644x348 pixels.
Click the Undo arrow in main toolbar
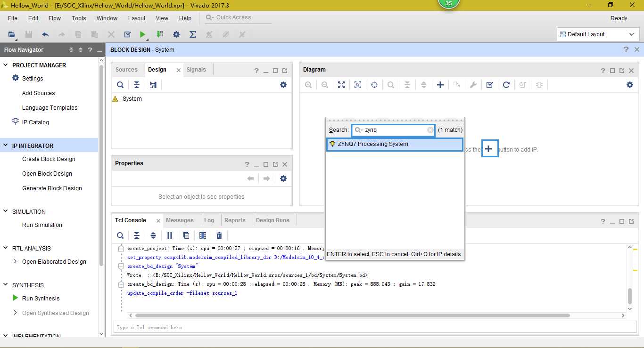pyautogui.click(x=45, y=34)
